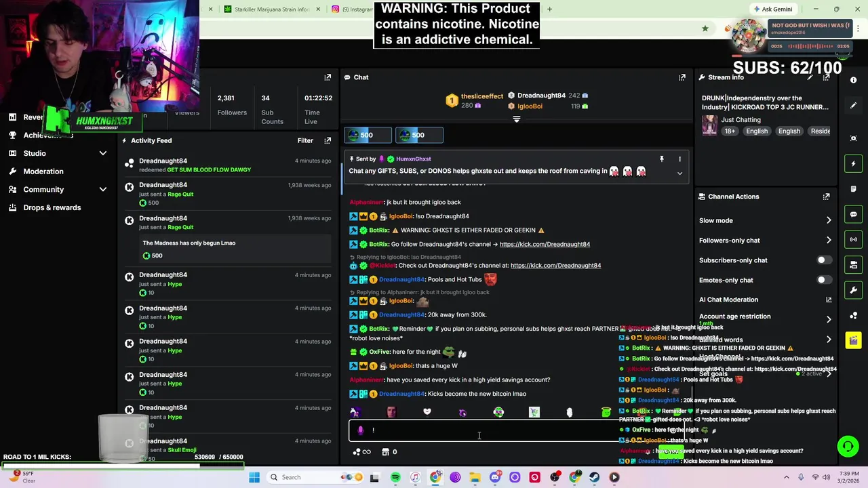Open Discord from the taskbar
This screenshot has height=488, width=868.
coord(495,477)
